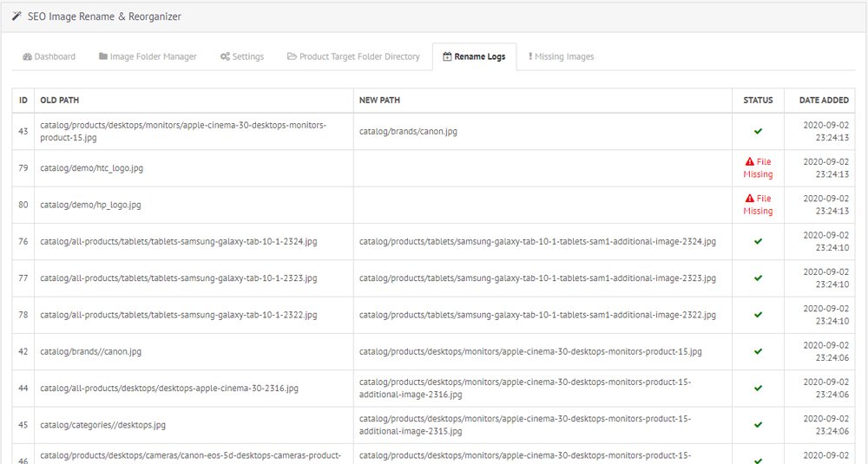Click date 2020-09-02 23:24:13 in row 43

tap(826, 131)
